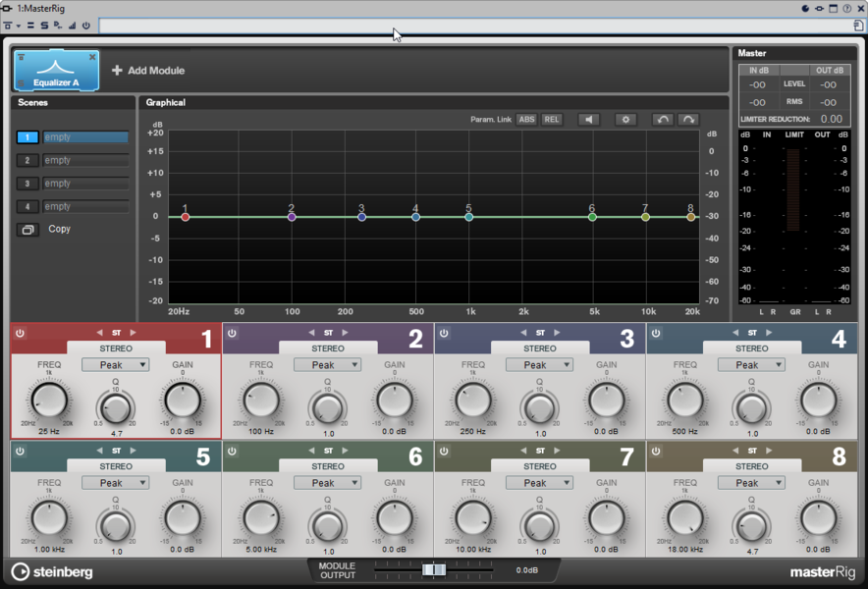Click the redo arrow in Graphical panel
The height and width of the screenshot is (589, 868).
click(x=688, y=120)
